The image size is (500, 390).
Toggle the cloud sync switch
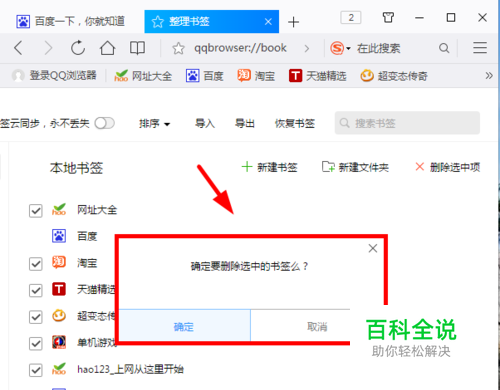coord(104,123)
